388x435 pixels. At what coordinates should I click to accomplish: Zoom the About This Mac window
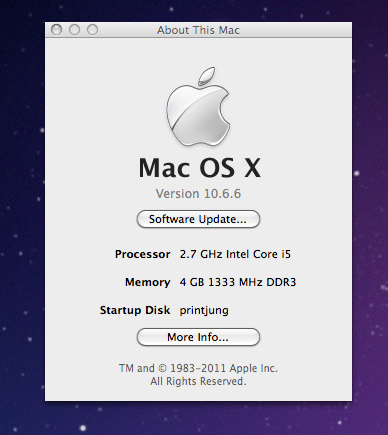92,30
